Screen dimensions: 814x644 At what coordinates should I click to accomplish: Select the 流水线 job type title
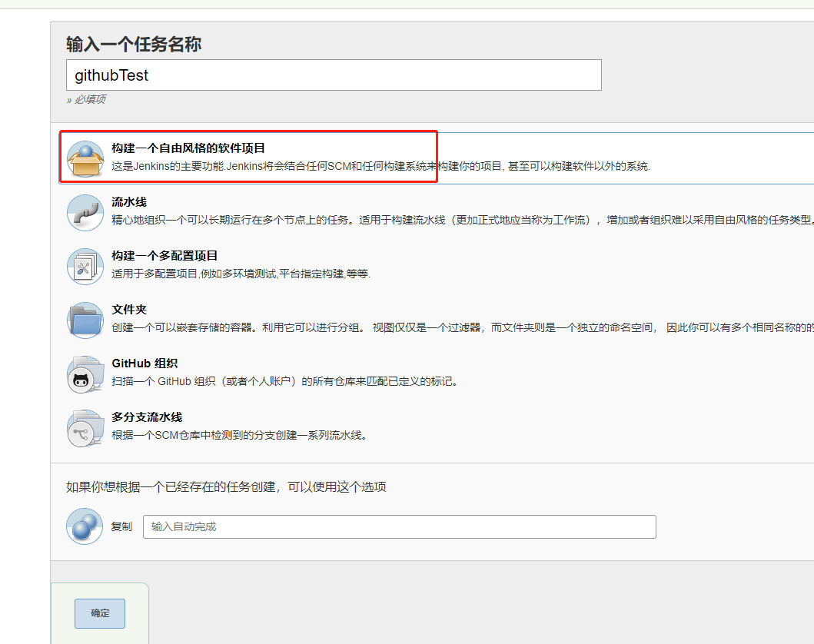click(x=129, y=202)
